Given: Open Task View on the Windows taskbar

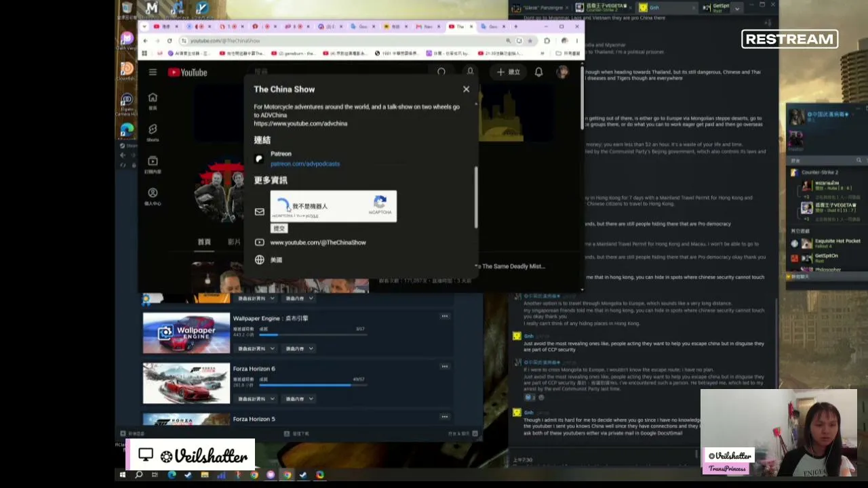Looking at the screenshot, I should (x=155, y=475).
